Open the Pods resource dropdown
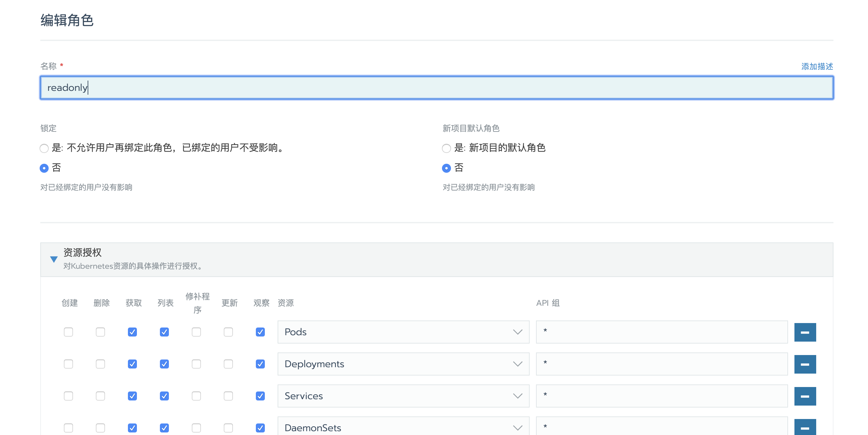 coord(403,332)
